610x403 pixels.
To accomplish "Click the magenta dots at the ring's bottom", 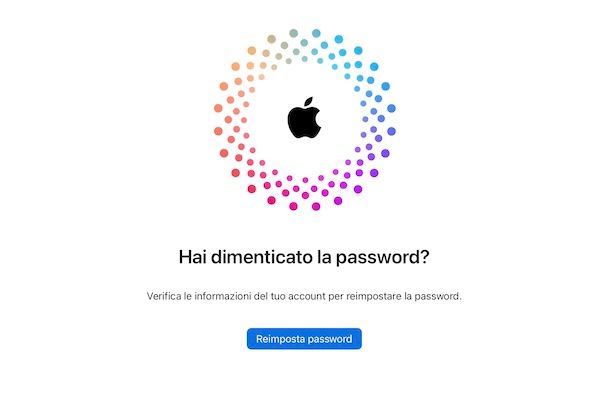I will tap(305, 191).
